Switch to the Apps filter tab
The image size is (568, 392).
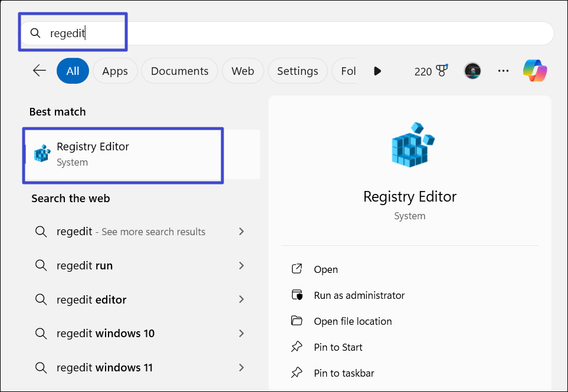[x=115, y=71]
